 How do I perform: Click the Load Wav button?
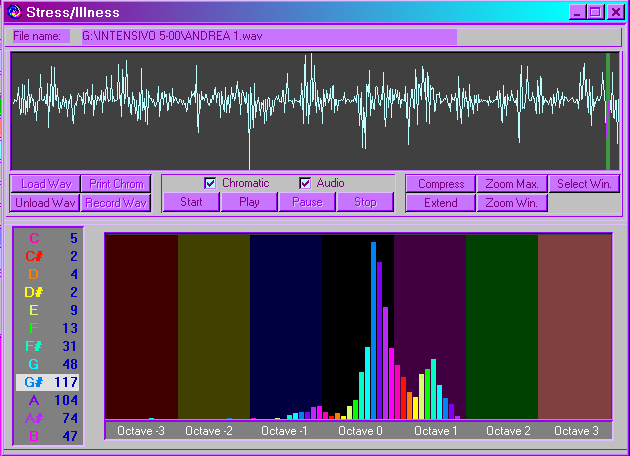click(x=45, y=184)
